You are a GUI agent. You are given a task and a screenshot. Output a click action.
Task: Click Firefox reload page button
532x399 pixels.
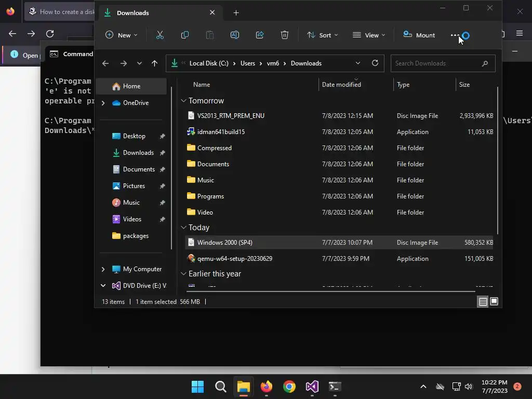pyautogui.click(x=50, y=34)
